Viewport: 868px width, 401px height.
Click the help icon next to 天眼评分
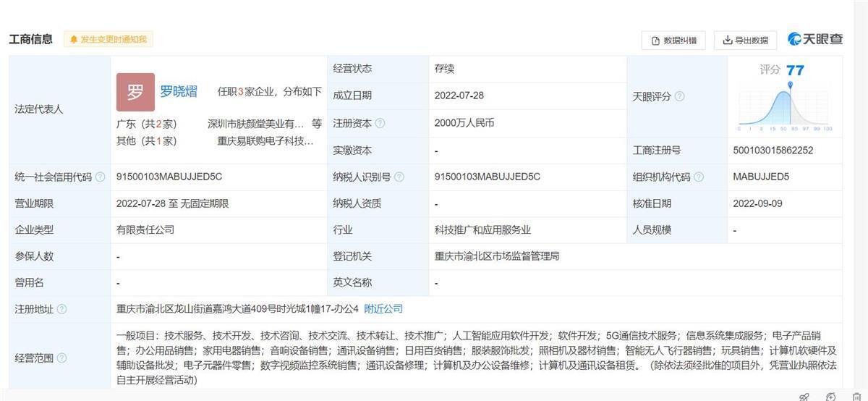point(679,96)
